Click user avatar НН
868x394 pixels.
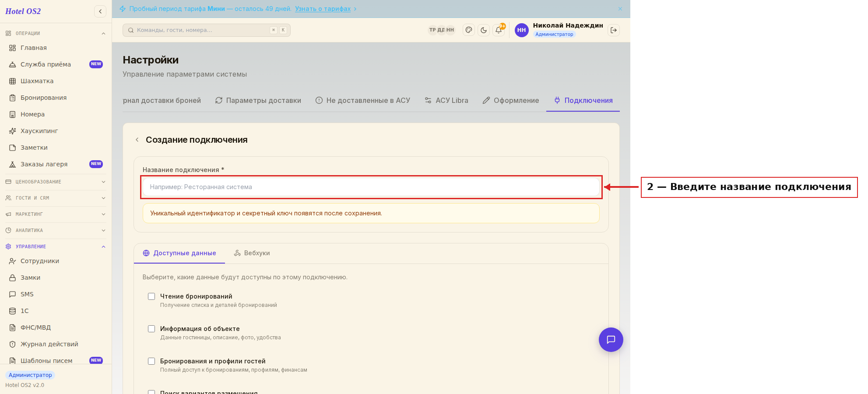tap(521, 30)
